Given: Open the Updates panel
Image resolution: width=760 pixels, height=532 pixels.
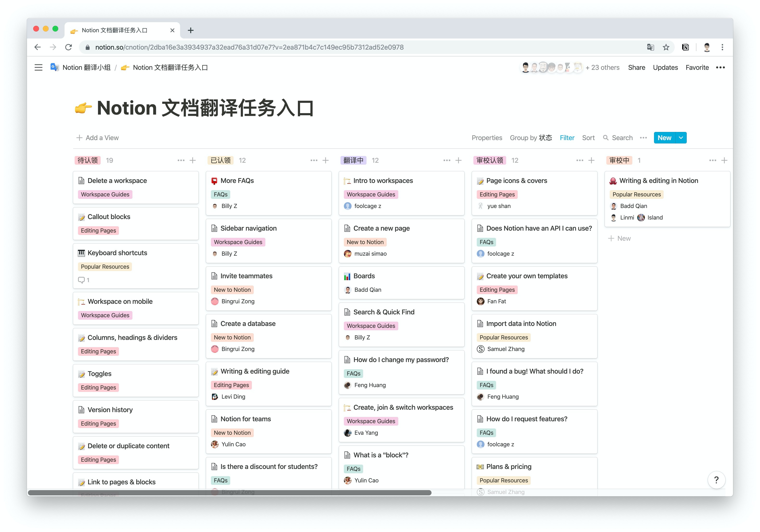Looking at the screenshot, I should click(x=665, y=67).
